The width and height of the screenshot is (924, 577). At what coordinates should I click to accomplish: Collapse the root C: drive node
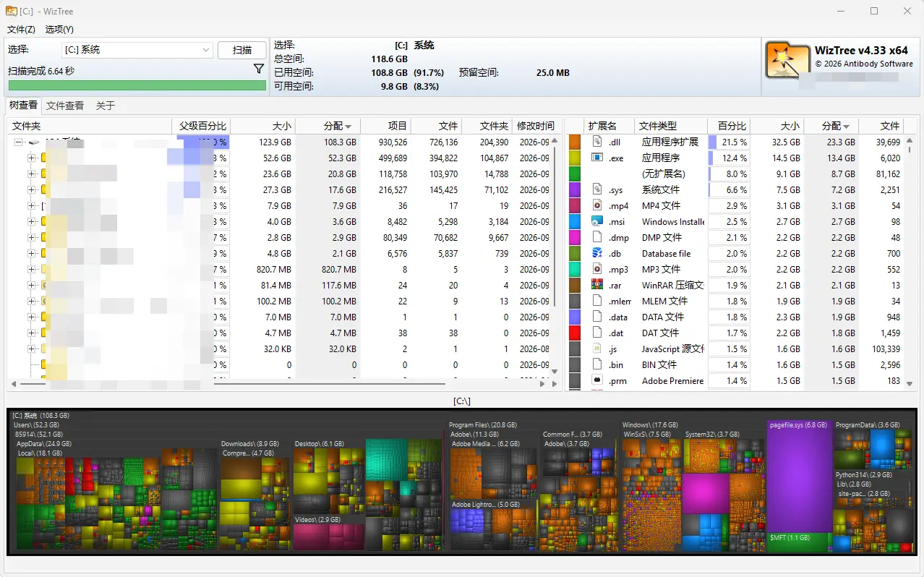[19, 142]
